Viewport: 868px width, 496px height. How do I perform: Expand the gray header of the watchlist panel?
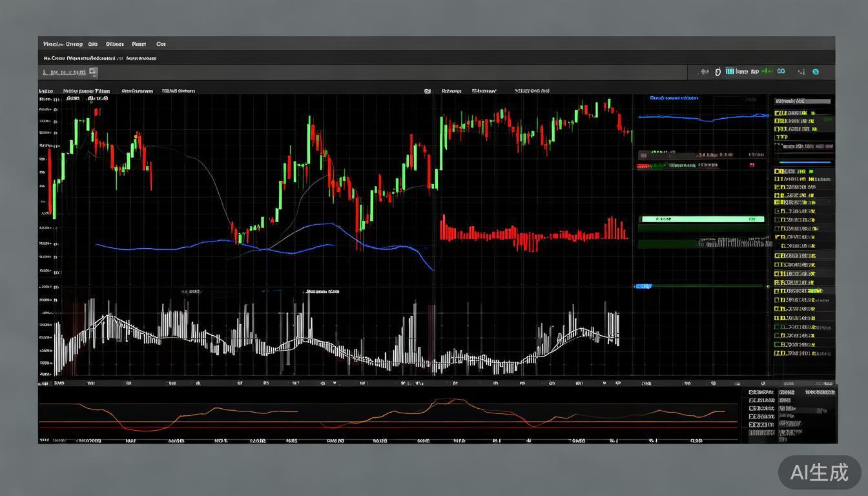point(803,101)
